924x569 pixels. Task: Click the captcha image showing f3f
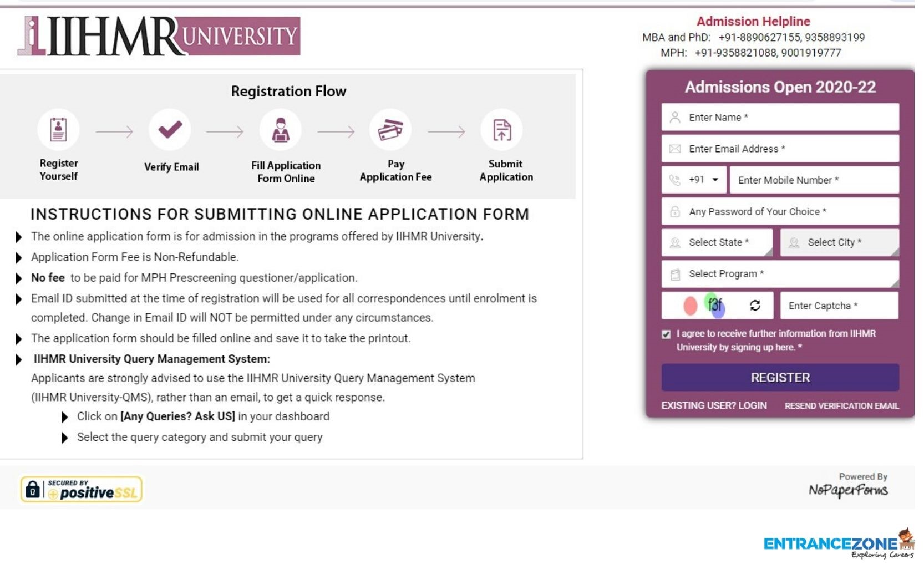point(704,306)
